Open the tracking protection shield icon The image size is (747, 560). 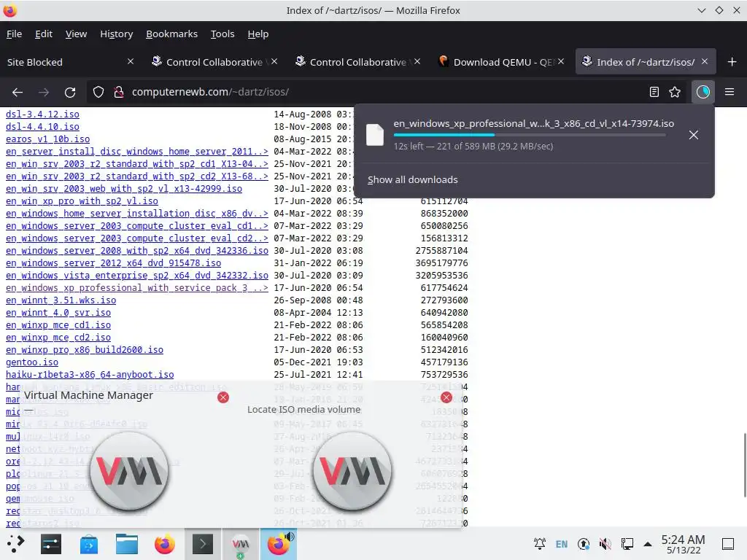(x=98, y=92)
